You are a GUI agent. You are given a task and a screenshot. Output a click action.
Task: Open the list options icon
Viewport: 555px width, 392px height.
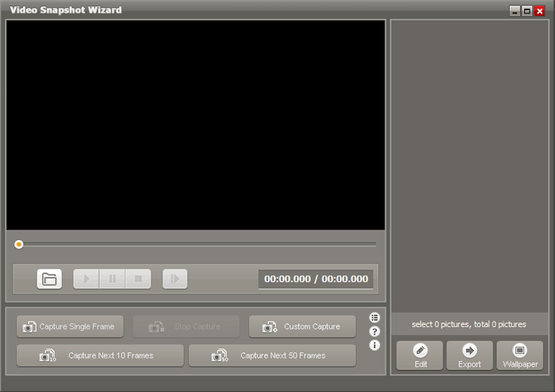click(x=375, y=318)
